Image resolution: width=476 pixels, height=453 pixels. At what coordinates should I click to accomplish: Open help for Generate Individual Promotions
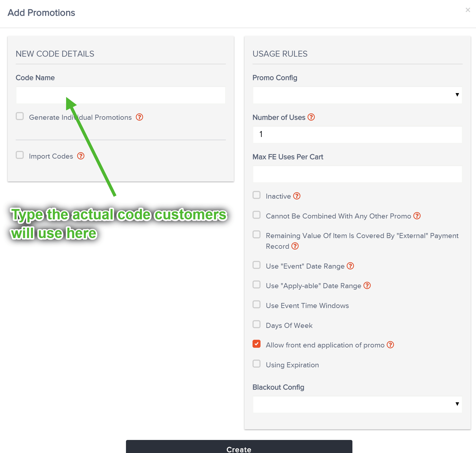coord(139,117)
